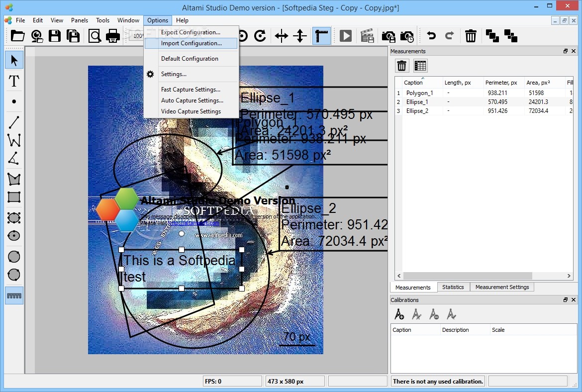Open the File menu
The height and width of the screenshot is (392, 582).
point(20,20)
